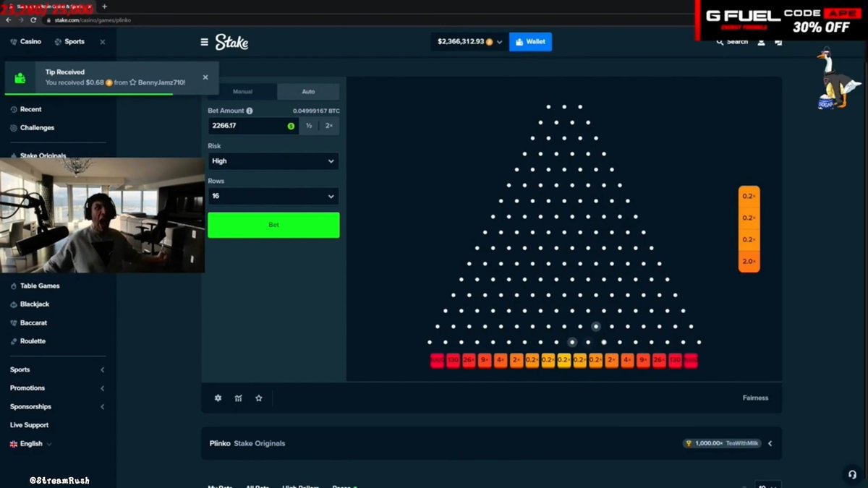Open the support headset icon
The width and height of the screenshot is (868, 488).
852,474
